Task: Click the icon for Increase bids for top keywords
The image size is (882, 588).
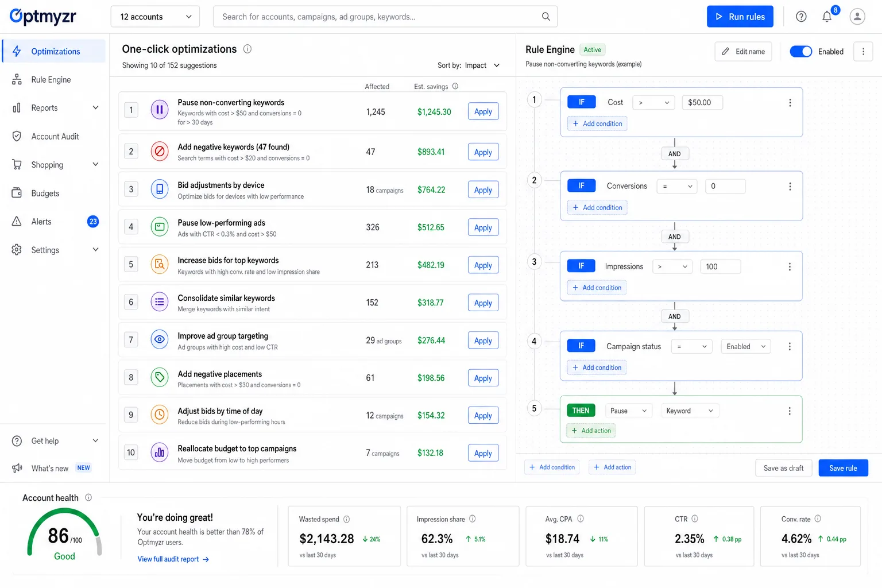Action: [x=160, y=265]
